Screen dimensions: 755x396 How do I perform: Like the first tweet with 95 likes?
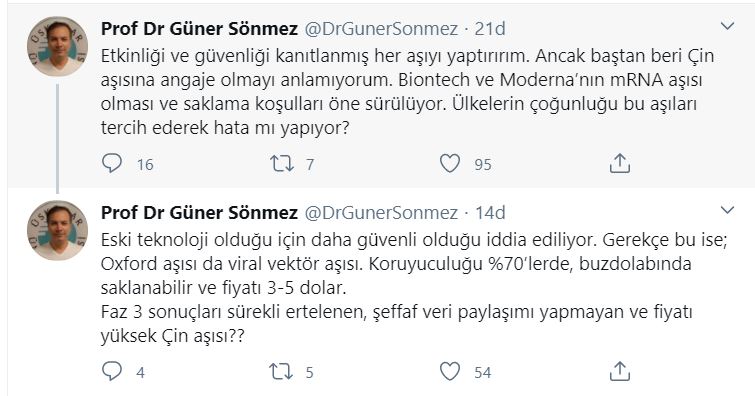coord(450,163)
